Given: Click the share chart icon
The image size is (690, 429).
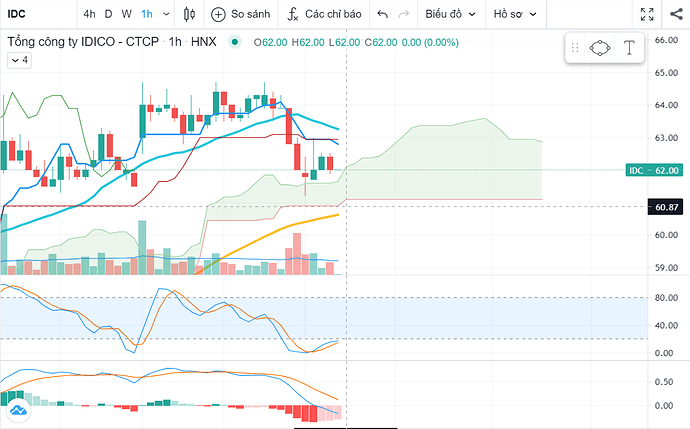Looking at the screenshot, I should pos(676,14).
